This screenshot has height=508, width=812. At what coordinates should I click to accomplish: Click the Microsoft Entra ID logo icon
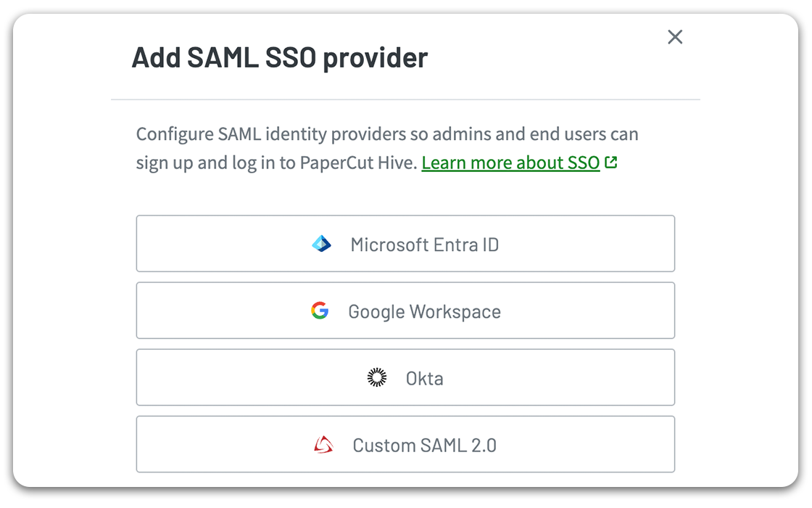click(x=321, y=245)
